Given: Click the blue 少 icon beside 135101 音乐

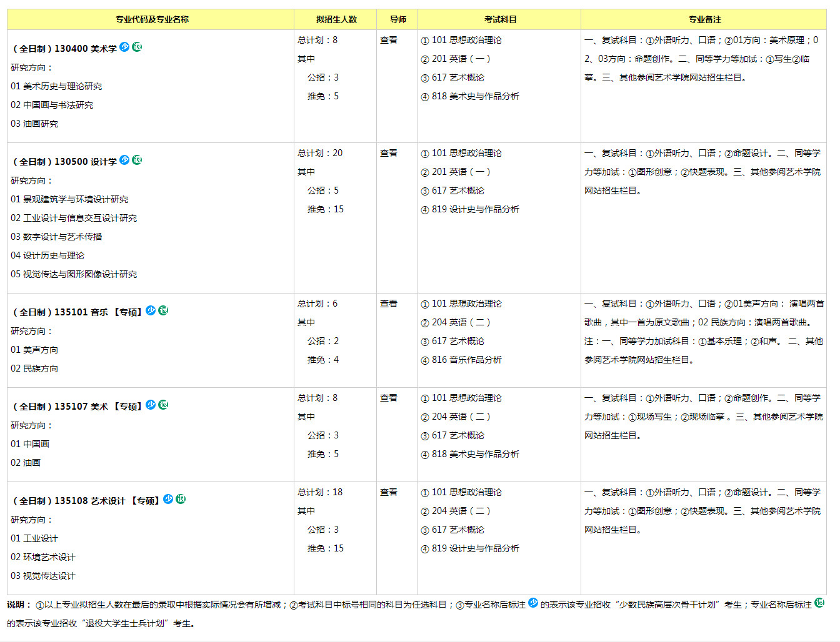Looking at the screenshot, I should click(151, 310).
